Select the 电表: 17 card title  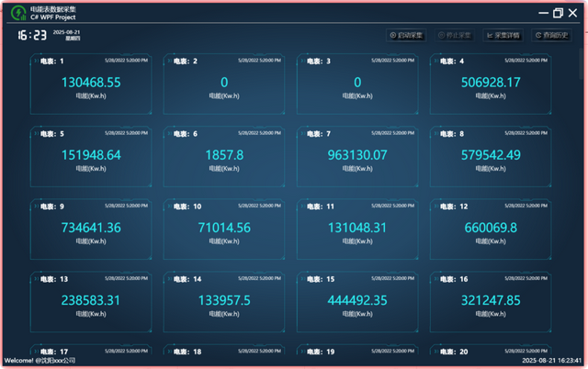tap(54, 352)
